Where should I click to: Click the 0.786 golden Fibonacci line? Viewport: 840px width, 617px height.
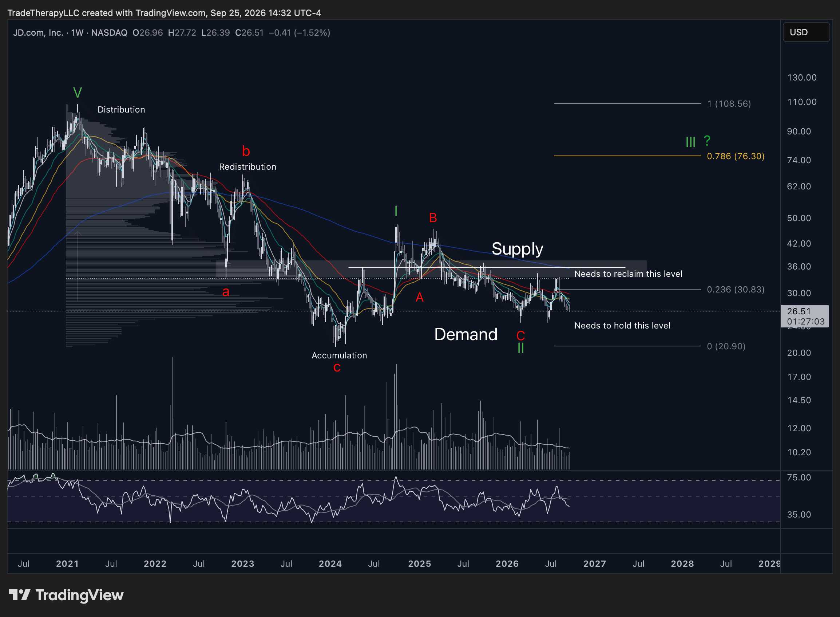pyautogui.click(x=627, y=156)
